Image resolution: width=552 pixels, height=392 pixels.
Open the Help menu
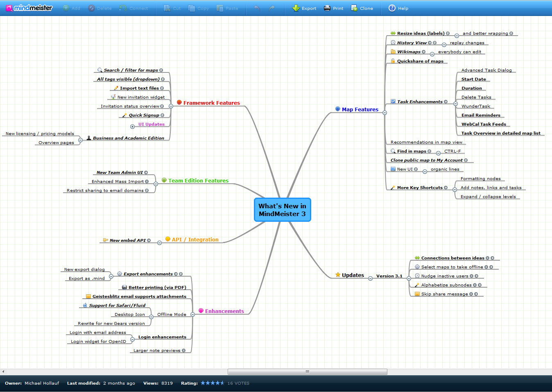(398, 8)
